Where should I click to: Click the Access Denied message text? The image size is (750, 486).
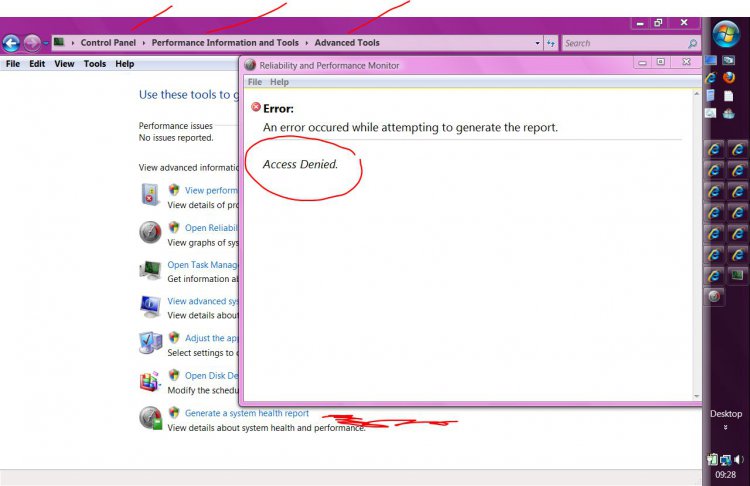(300, 164)
